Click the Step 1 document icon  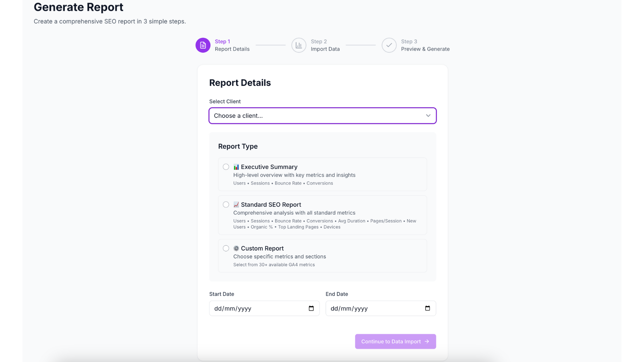203,45
